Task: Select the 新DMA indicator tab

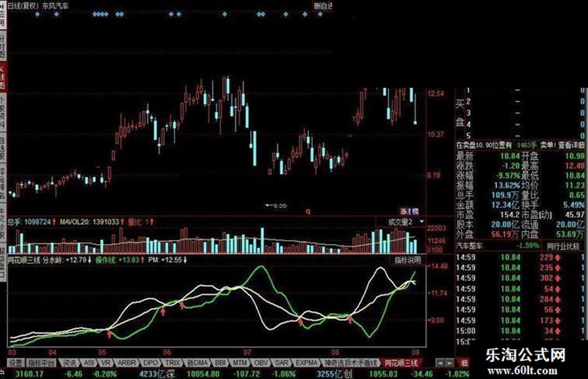Action: tap(198, 363)
